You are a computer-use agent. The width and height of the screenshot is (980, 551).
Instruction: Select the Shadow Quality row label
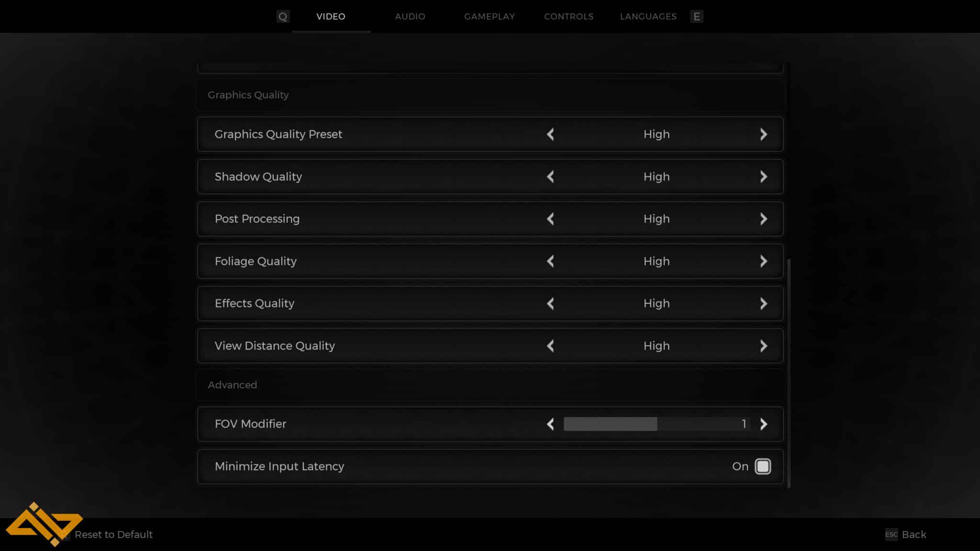pyautogui.click(x=258, y=176)
